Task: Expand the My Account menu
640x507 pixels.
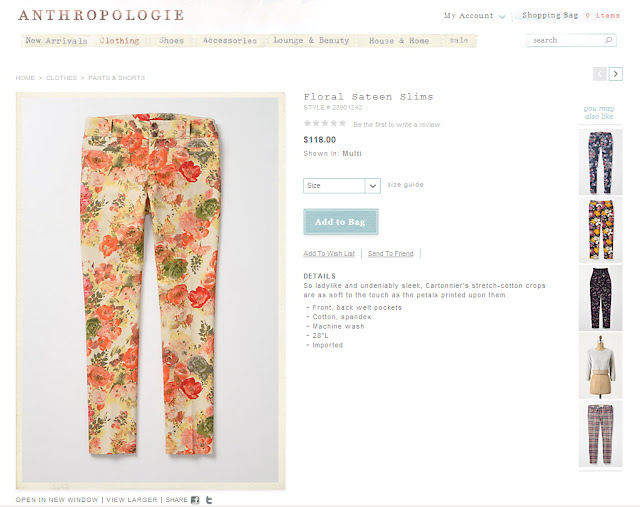Action: tap(475, 16)
